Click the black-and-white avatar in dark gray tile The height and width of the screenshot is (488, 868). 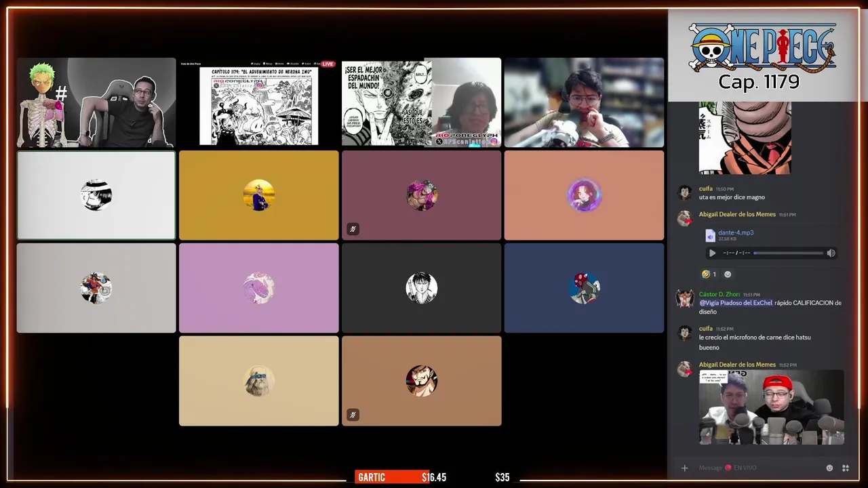(x=421, y=288)
